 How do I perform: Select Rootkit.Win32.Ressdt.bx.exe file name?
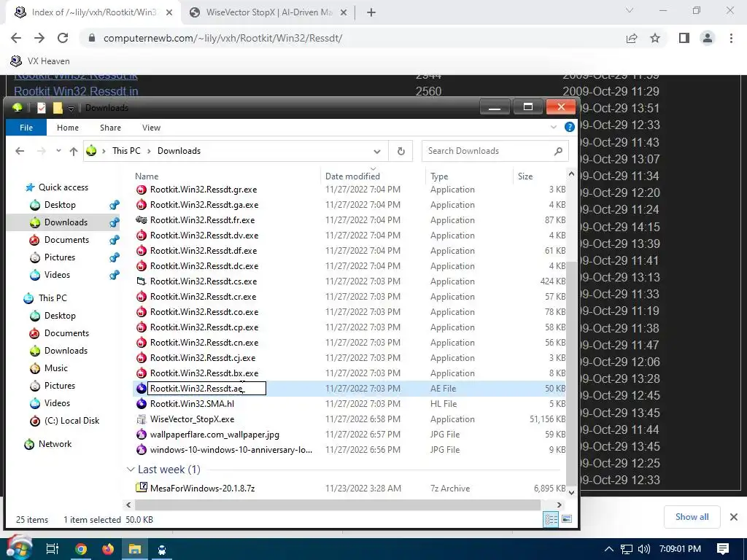coord(204,373)
